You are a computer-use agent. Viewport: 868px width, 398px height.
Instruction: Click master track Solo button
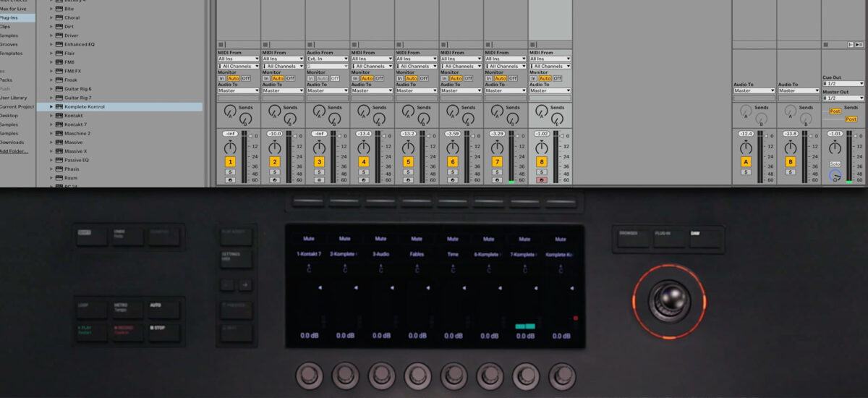click(835, 164)
